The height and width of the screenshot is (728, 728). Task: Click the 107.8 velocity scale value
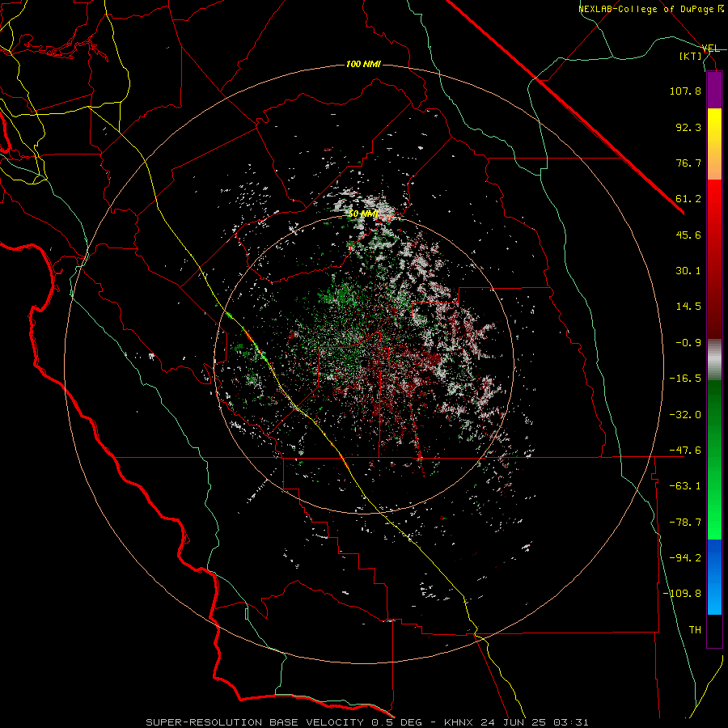685,91
